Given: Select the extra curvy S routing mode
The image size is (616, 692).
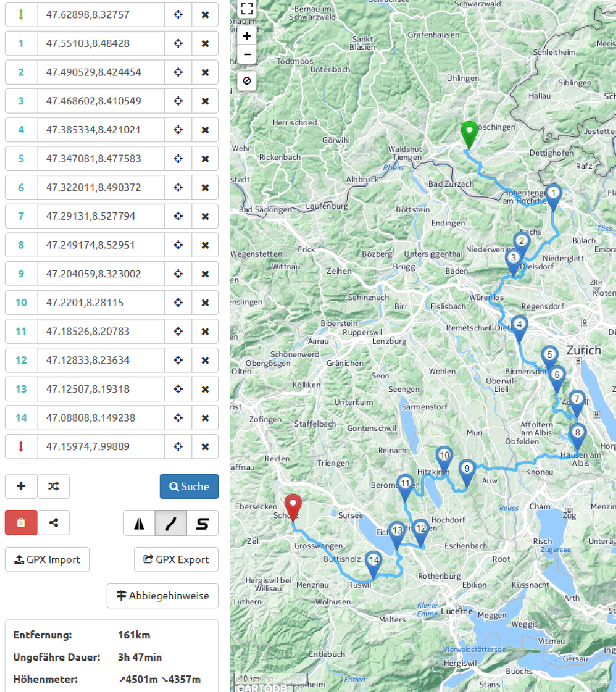Looking at the screenshot, I should click(x=202, y=523).
